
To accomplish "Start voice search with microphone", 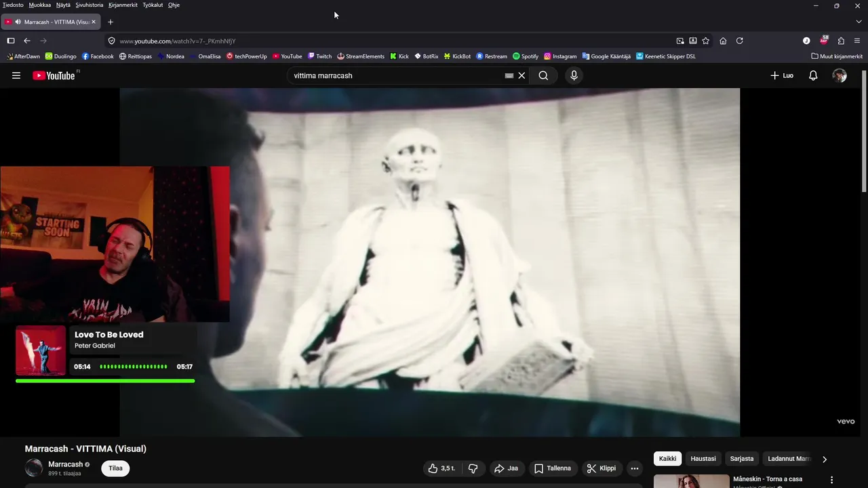I will [x=574, y=75].
